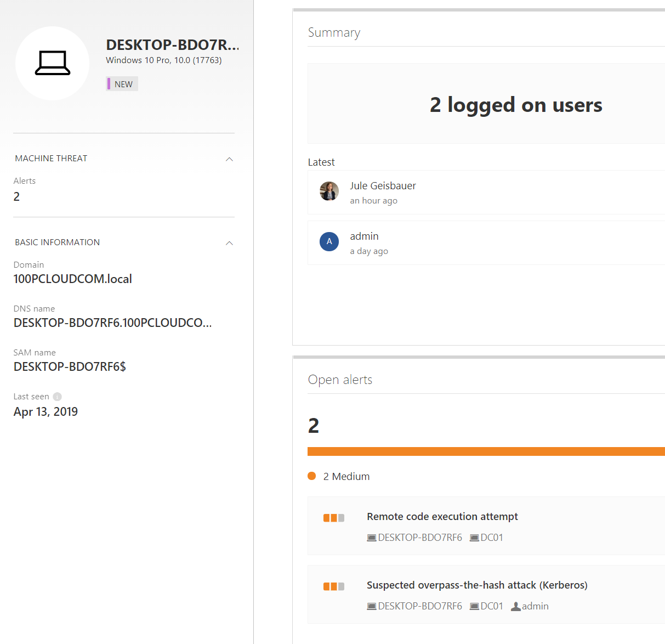Viewport: 665px width, 644px height.
Task: Click Jule Geisbauer's profile photo
Action: (x=329, y=191)
